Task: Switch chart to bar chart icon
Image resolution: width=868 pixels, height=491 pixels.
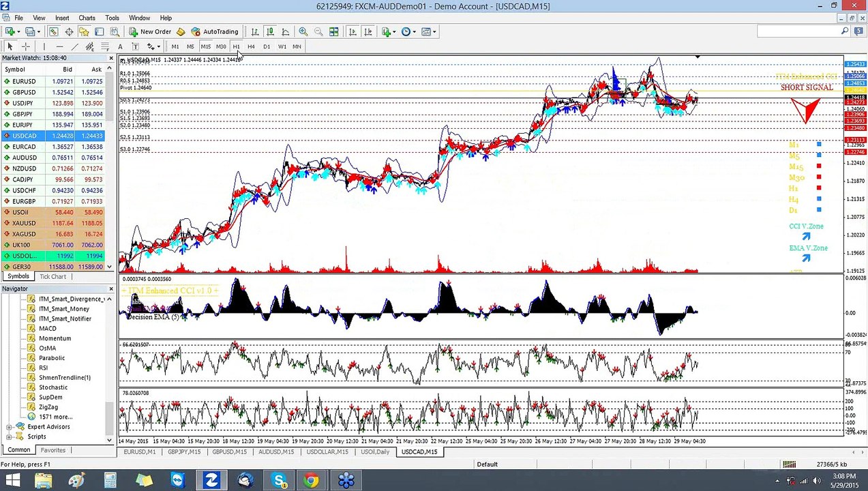Action: [255, 31]
